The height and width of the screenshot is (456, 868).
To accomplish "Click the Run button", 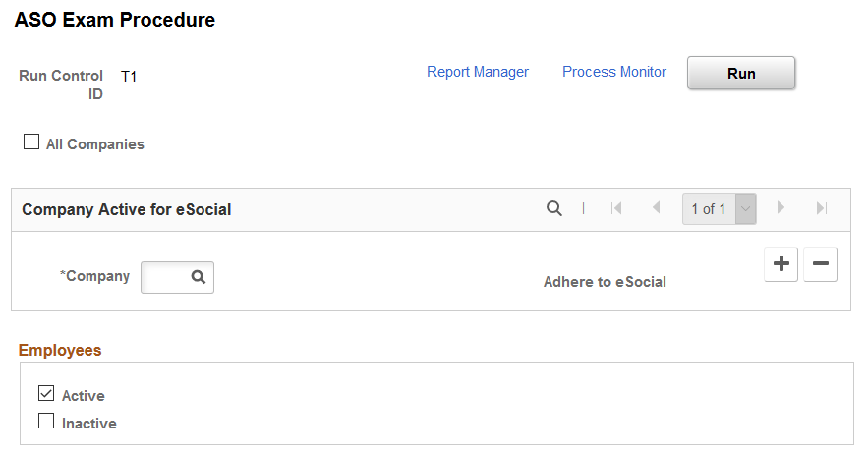I will (x=741, y=73).
